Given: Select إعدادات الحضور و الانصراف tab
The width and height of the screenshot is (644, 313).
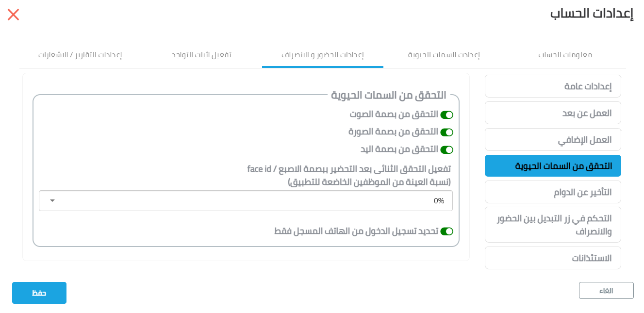Looking at the screenshot, I should [x=323, y=55].
